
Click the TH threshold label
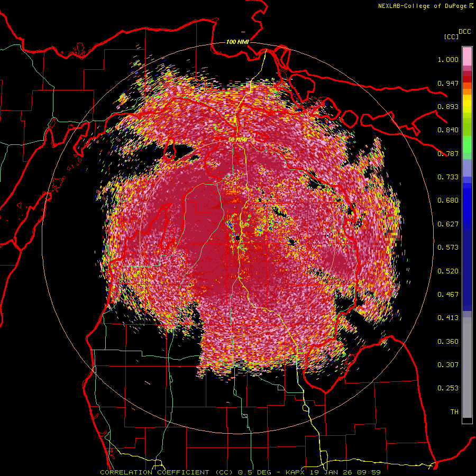454,412
